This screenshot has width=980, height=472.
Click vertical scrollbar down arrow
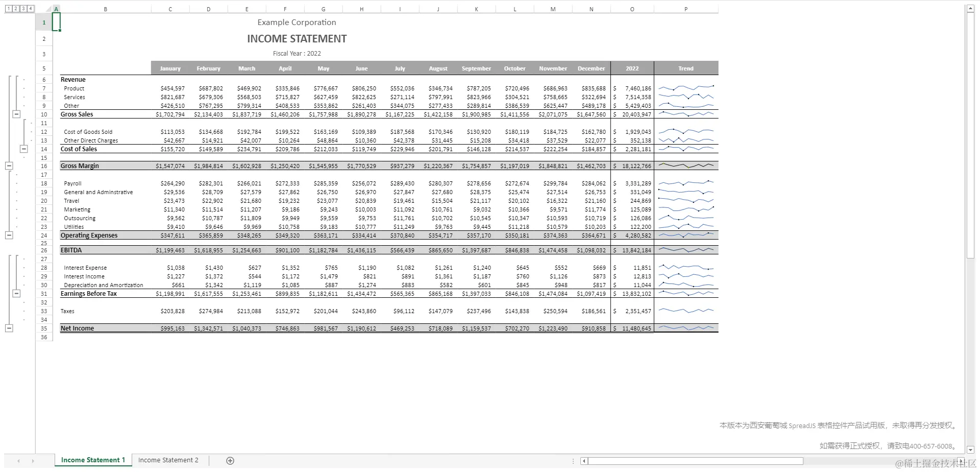tap(970, 450)
